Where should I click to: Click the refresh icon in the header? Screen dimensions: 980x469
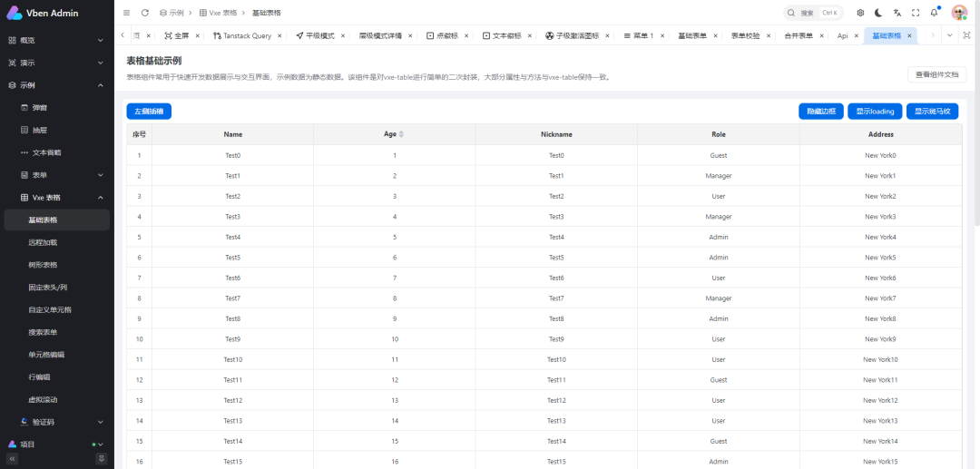(145, 13)
